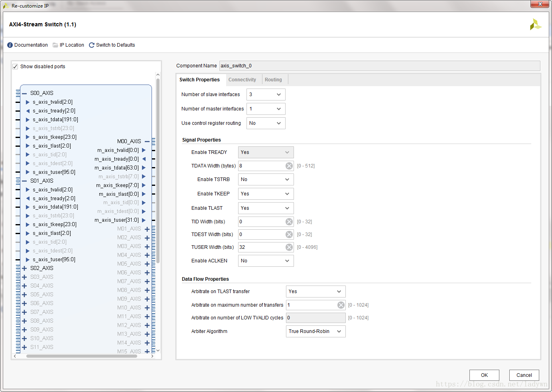Click the diagram scroll-down arrow
The height and width of the screenshot is (392, 552).
[x=158, y=351]
